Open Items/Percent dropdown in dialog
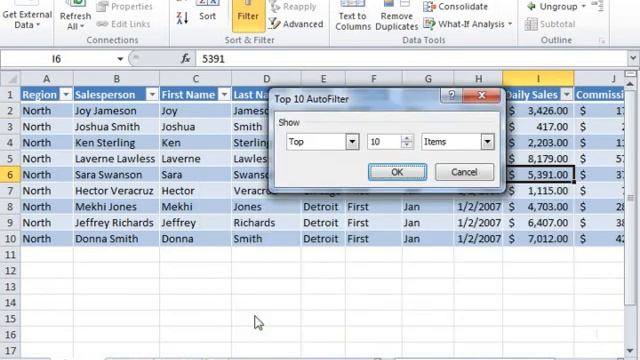Screen dimensions: 640x360 pos(487,142)
